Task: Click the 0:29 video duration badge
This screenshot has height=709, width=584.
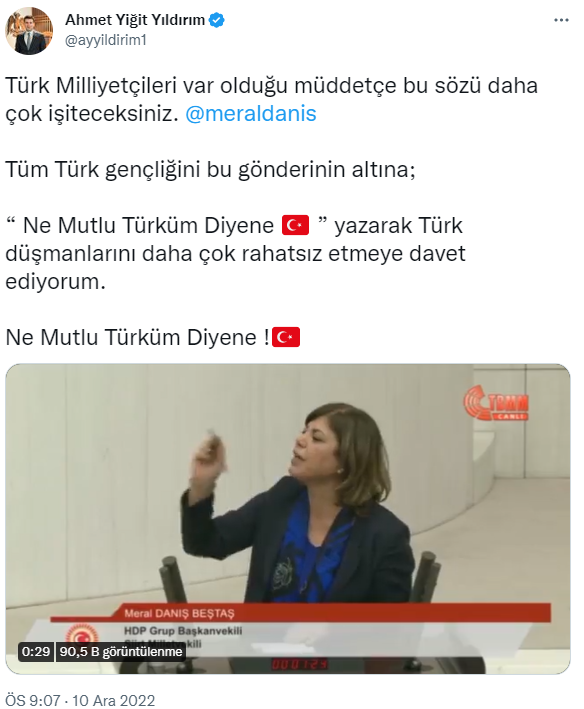Action: pos(36,652)
